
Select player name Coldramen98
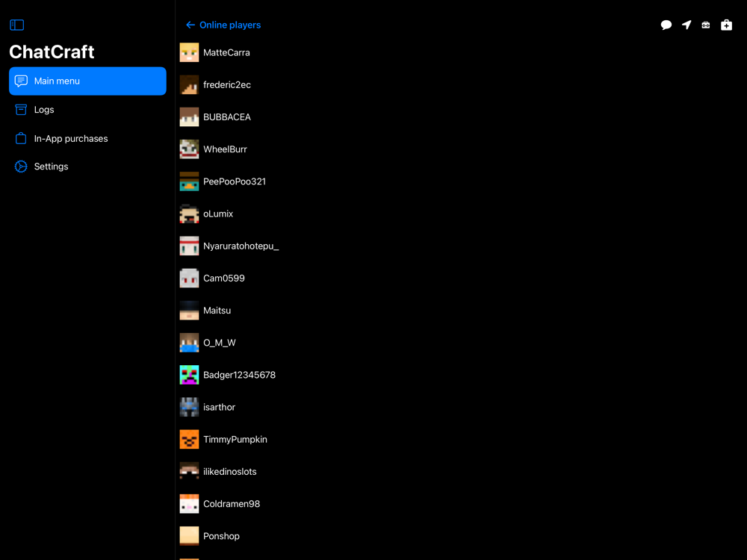pos(232,504)
